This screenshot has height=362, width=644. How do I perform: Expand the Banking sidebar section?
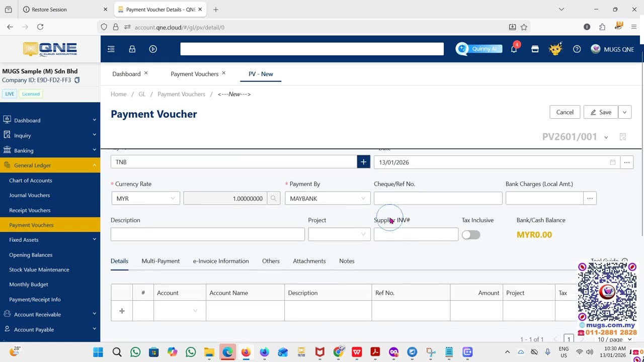pyautogui.click(x=50, y=150)
